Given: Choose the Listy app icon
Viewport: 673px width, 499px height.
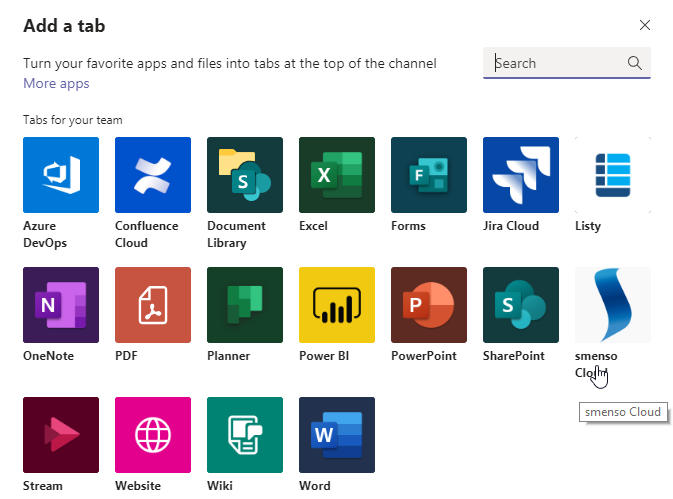Looking at the screenshot, I should coord(613,175).
